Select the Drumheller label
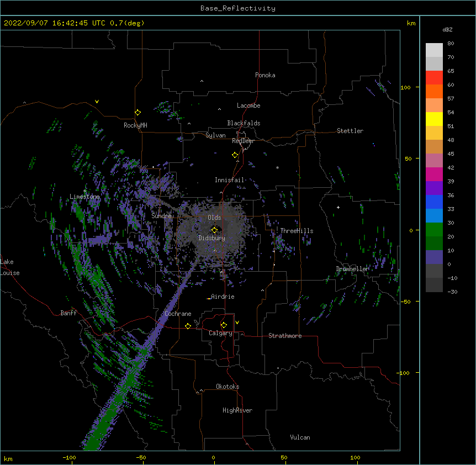This screenshot has height=465, width=476. 352,269
